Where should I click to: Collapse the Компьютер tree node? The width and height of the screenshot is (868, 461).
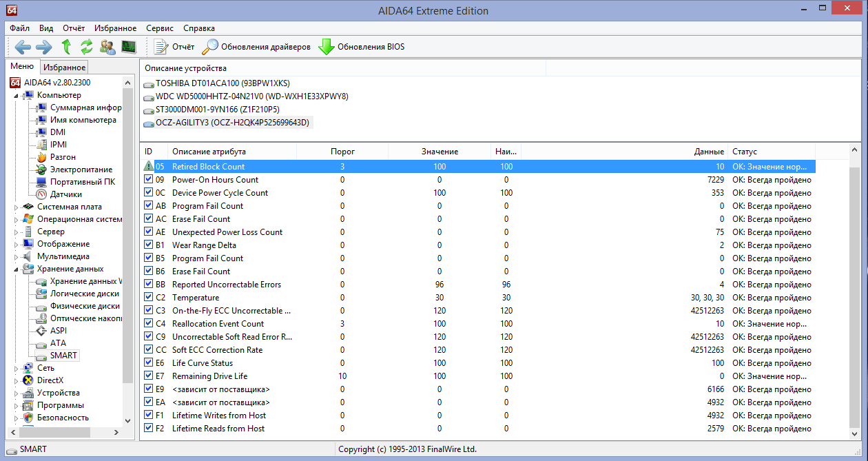pyautogui.click(x=17, y=95)
